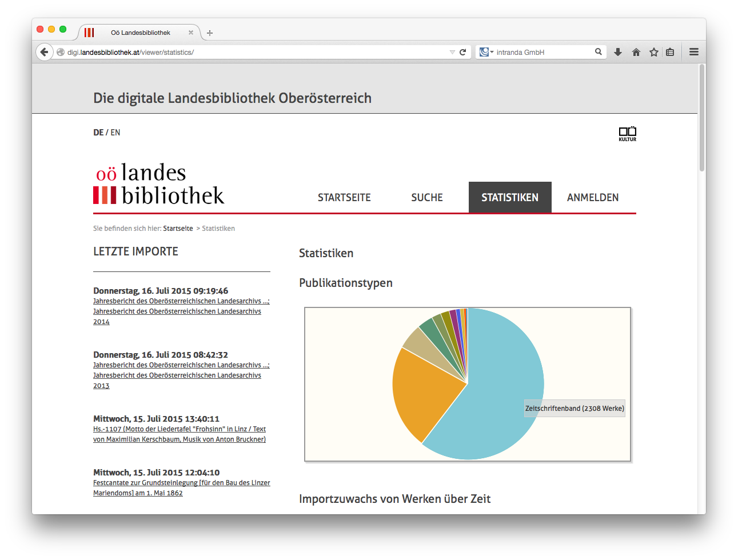Select the Oö Landesbibliothek browser tab

click(x=139, y=33)
